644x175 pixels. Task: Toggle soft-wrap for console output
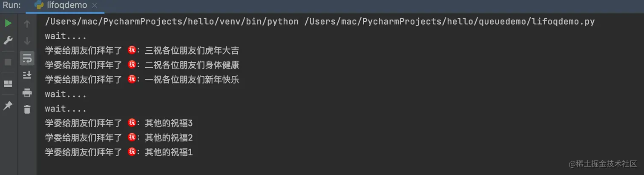coord(27,58)
